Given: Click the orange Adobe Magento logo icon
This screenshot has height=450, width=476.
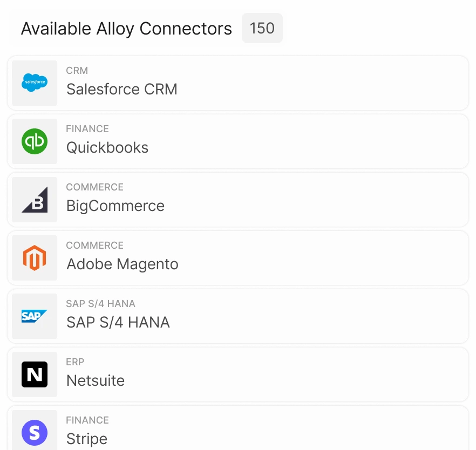Looking at the screenshot, I should (x=35, y=258).
